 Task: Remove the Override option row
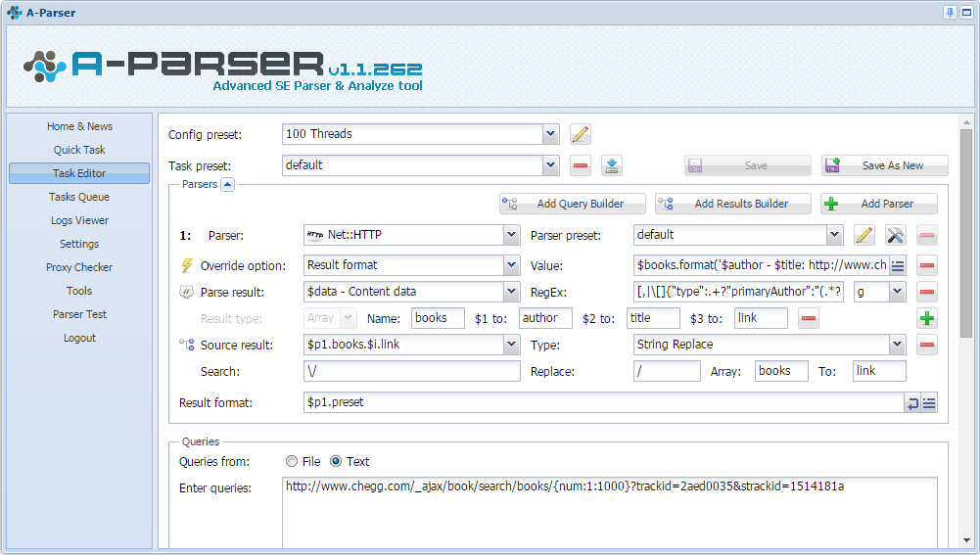coord(927,265)
